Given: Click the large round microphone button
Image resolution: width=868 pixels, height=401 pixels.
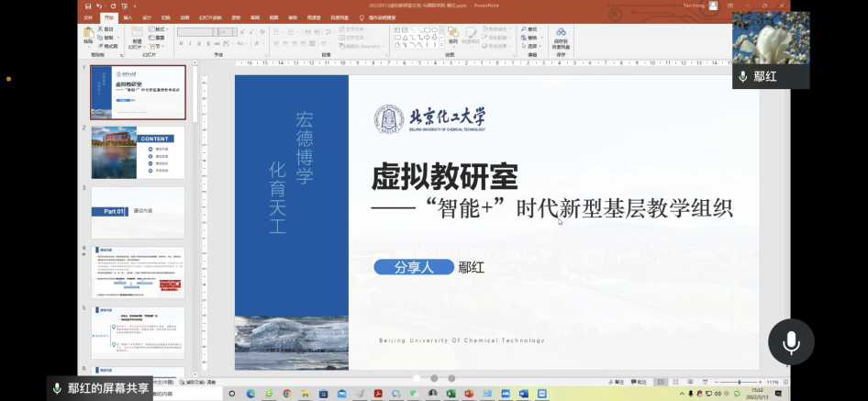Looking at the screenshot, I should pyautogui.click(x=791, y=341).
